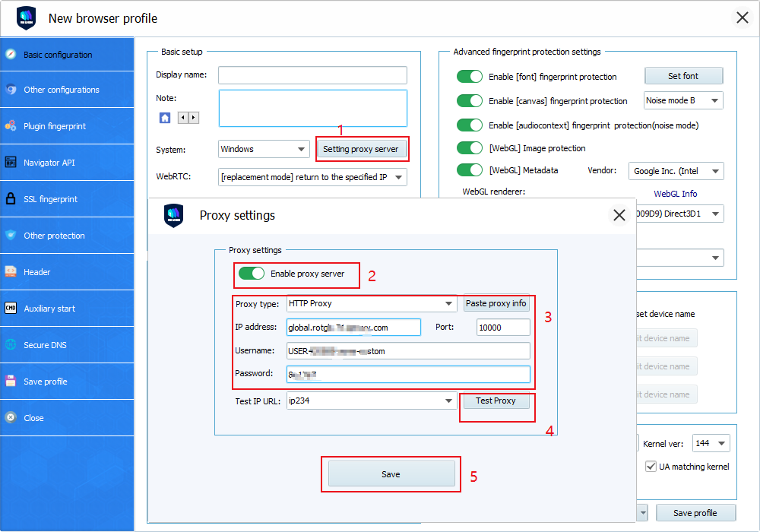Click the Plugin fingerprint sidebar icon
760x532 pixels.
[x=11, y=126]
